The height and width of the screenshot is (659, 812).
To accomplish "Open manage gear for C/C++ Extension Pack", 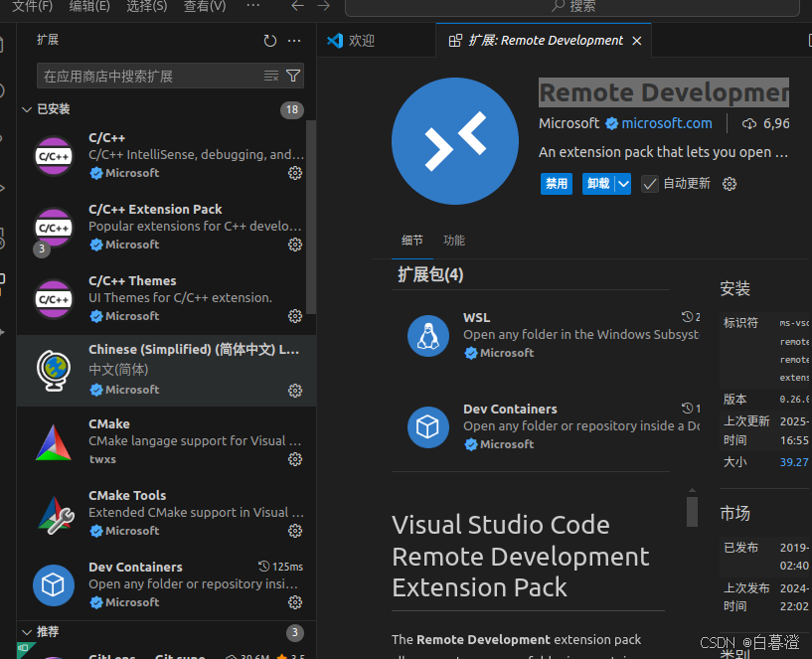I will click(295, 245).
